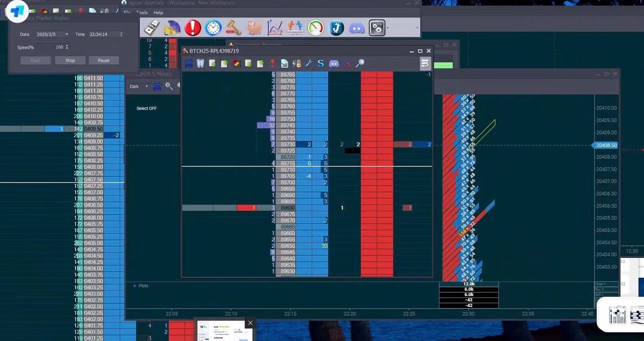
Task: Toggle the checklist button in BTCH25 window
Action: pyautogui.click(x=425, y=64)
